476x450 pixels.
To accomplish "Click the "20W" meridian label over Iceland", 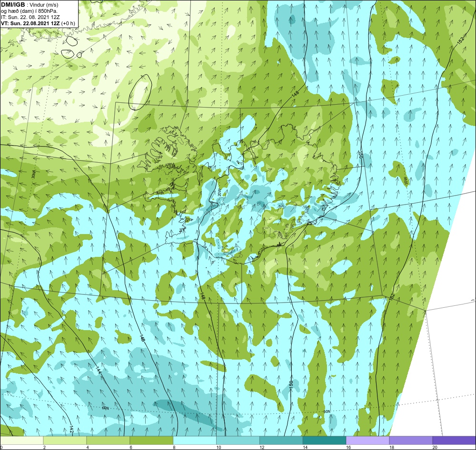I will 219,192.
